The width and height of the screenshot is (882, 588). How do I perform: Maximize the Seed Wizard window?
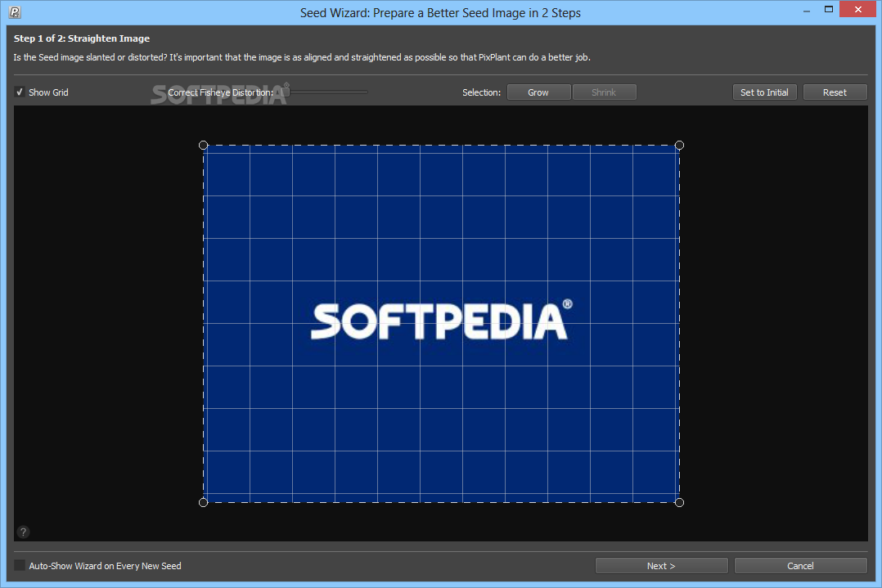coord(829,10)
